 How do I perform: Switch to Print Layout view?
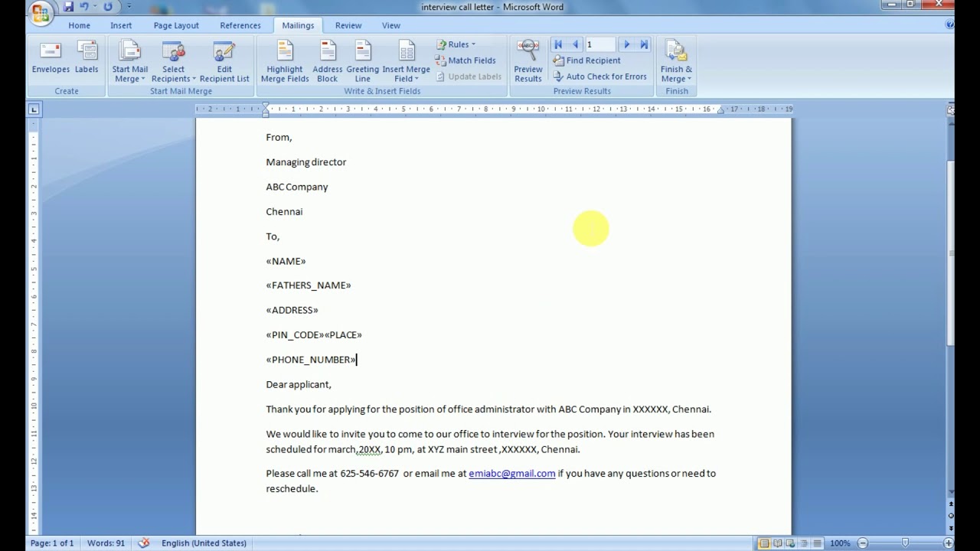coord(764,543)
